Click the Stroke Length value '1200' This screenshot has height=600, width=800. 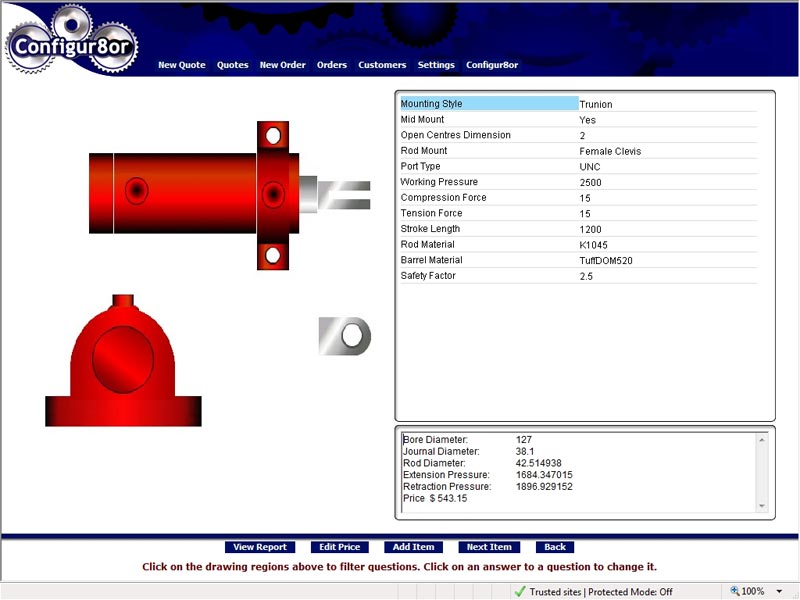click(590, 229)
